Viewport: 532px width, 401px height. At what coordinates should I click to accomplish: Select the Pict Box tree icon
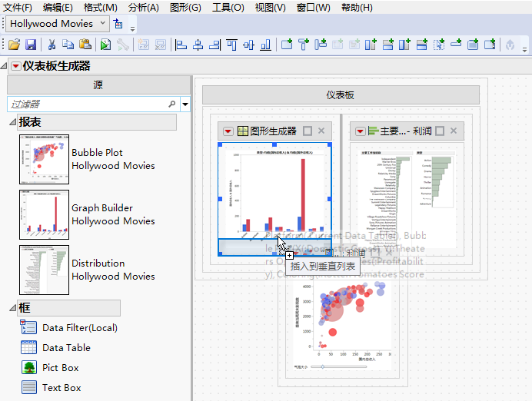[x=29, y=367]
